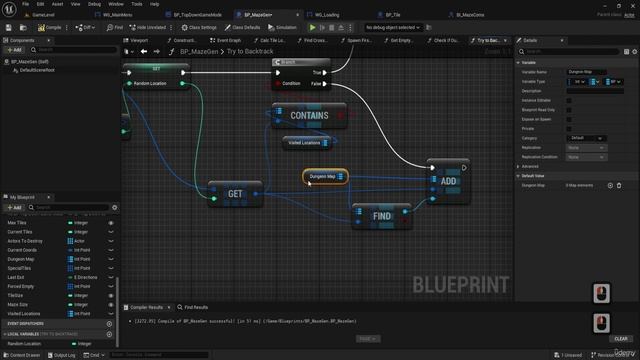The width and height of the screenshot is (640, 360).
Task: Select Actors To Destroy variable
Action: coord(25,241)
